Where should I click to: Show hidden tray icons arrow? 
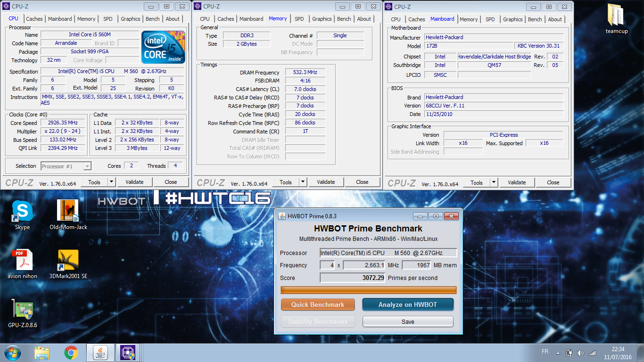click(558, 353)
